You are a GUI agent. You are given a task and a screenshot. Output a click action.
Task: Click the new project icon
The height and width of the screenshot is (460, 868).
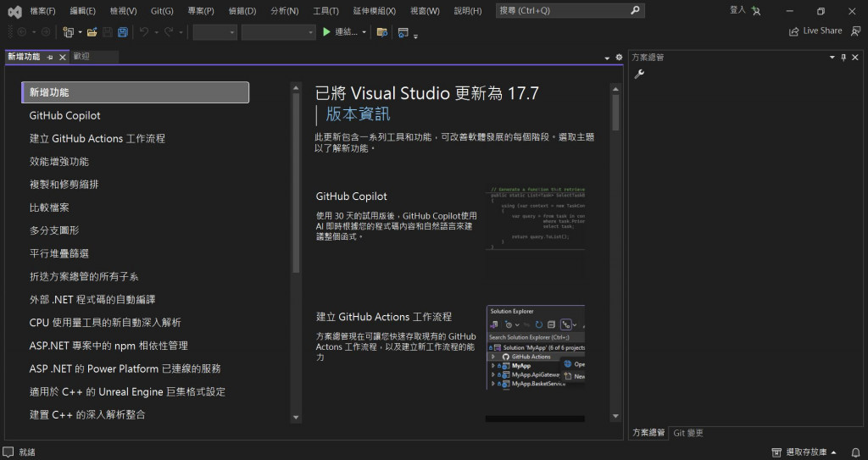[68, 32]
